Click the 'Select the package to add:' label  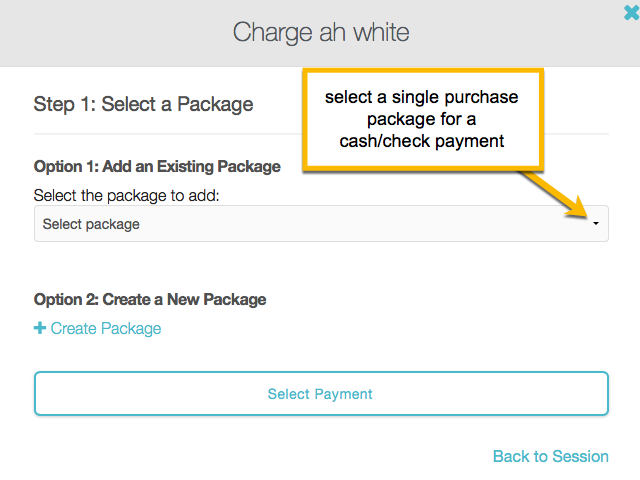pos(126,196)
